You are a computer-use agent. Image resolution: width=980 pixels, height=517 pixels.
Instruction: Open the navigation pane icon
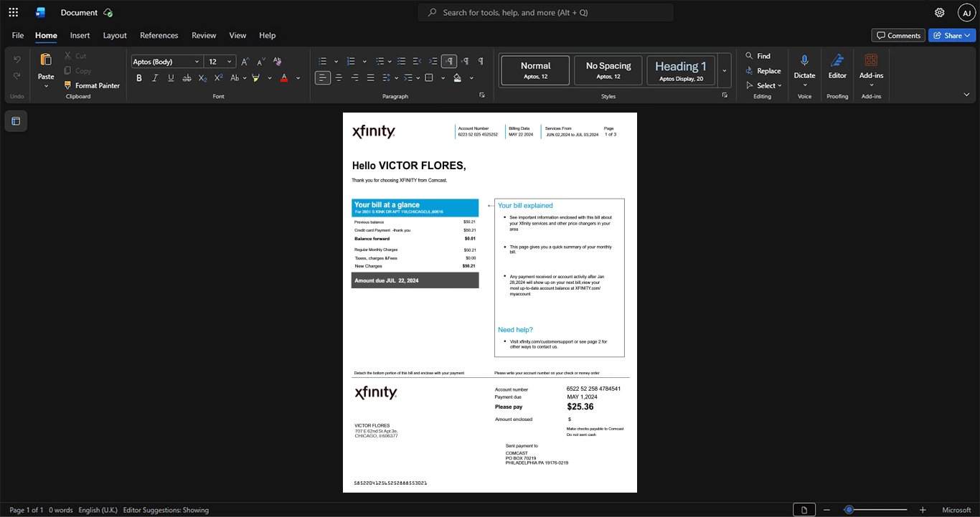click(x=16, y=121)
